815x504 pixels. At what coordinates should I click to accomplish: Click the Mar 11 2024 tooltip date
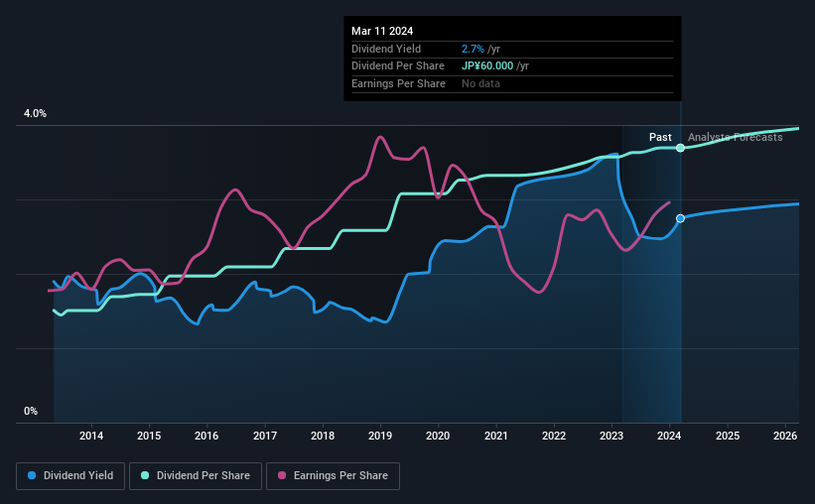click(382, 31)
